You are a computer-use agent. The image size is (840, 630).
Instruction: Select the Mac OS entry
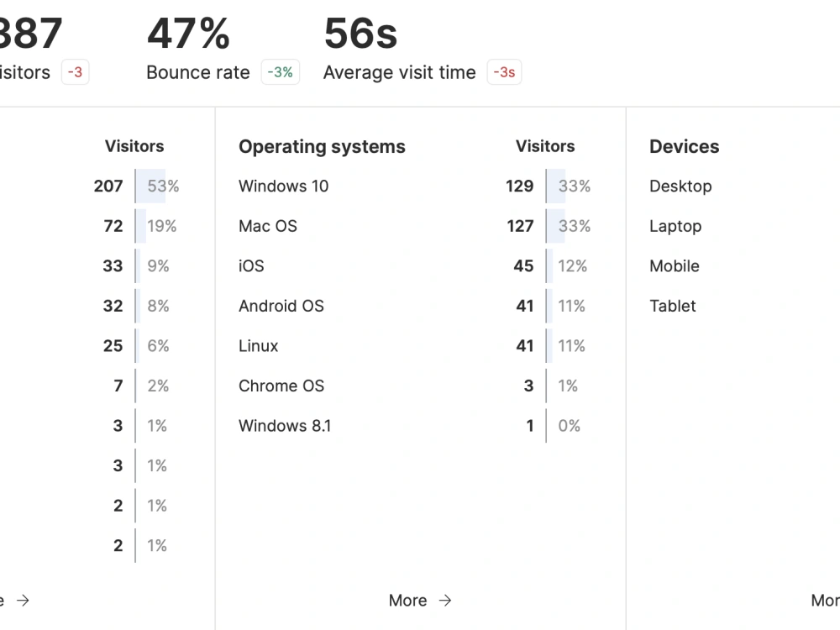click(x=267, y=226)
